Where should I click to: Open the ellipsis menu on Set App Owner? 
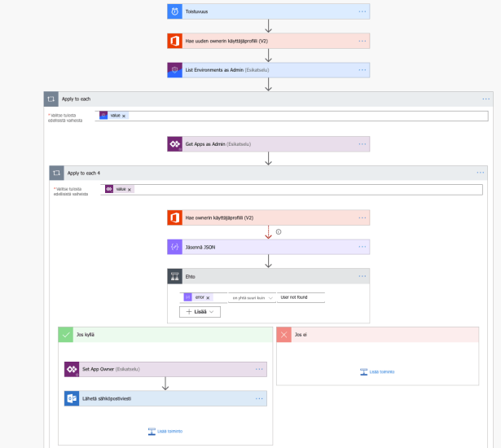coord(259,369)
